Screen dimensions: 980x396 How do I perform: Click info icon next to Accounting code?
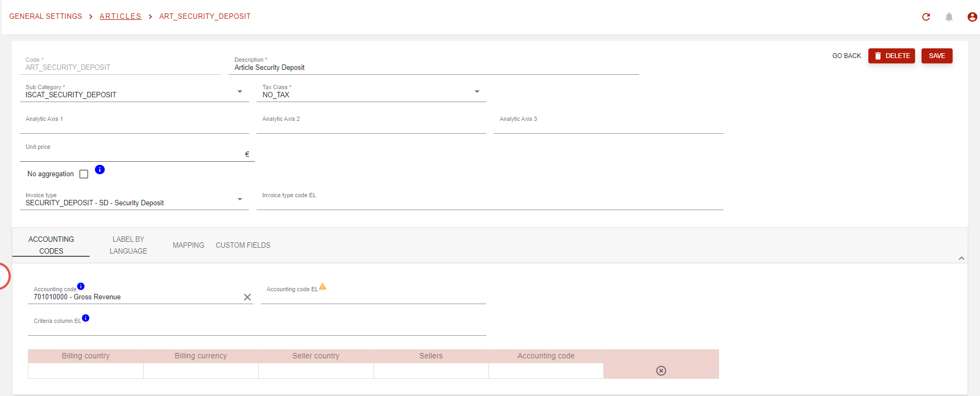81,286
